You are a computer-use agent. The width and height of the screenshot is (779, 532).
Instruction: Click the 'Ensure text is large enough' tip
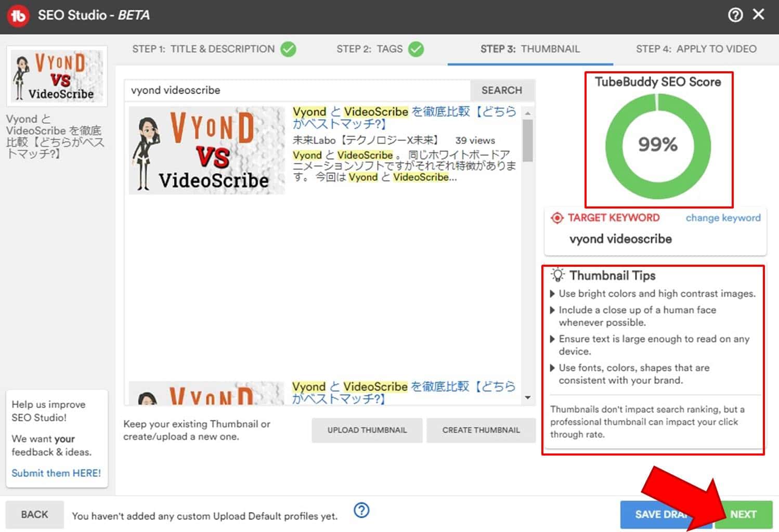click(654, 345)
